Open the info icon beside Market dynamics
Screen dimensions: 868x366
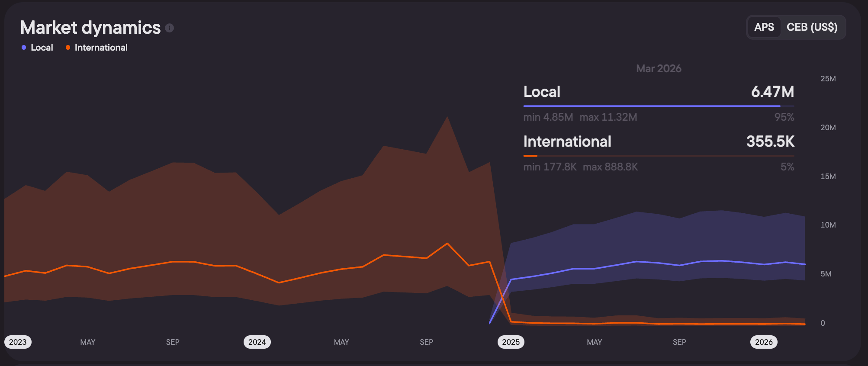click(170, 28)
